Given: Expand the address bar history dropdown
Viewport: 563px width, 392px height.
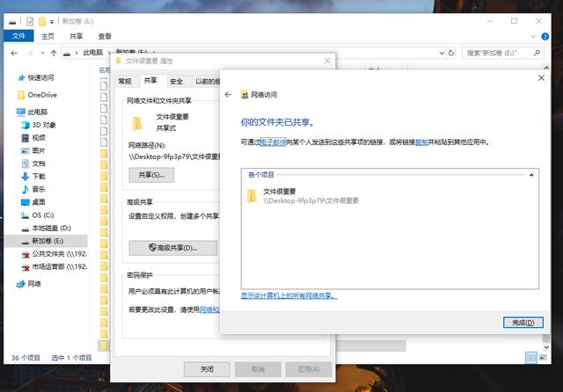Looking at the screenshot, I should coord(442,53).
